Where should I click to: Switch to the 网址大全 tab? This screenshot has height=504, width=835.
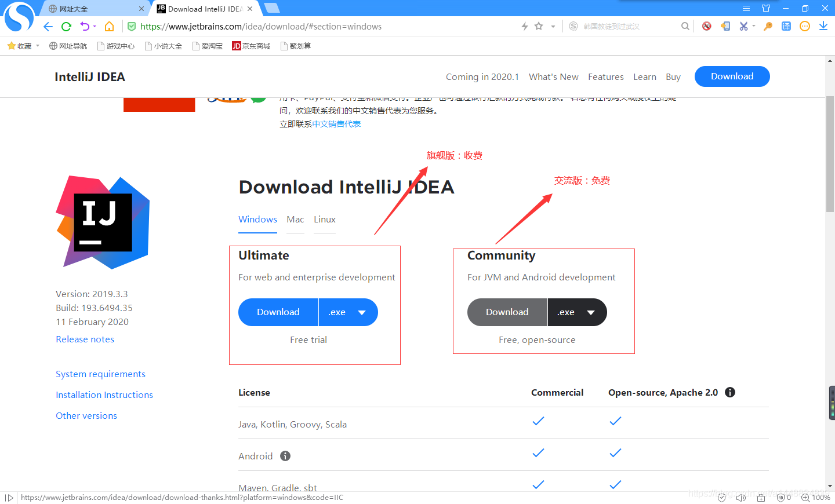(x=93, y=9)
